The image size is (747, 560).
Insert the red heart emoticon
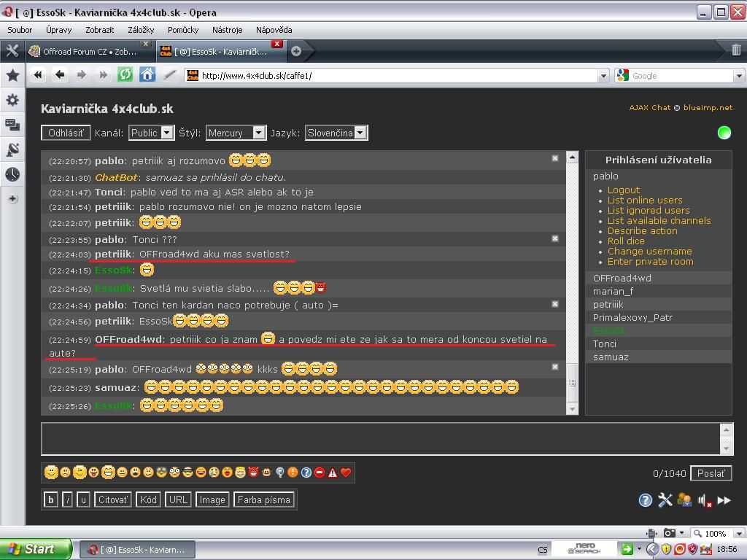(x=346, y=472)
